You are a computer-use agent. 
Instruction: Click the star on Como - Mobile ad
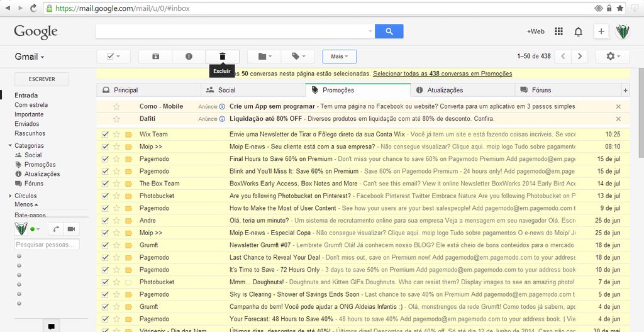(x=116, y=107)
